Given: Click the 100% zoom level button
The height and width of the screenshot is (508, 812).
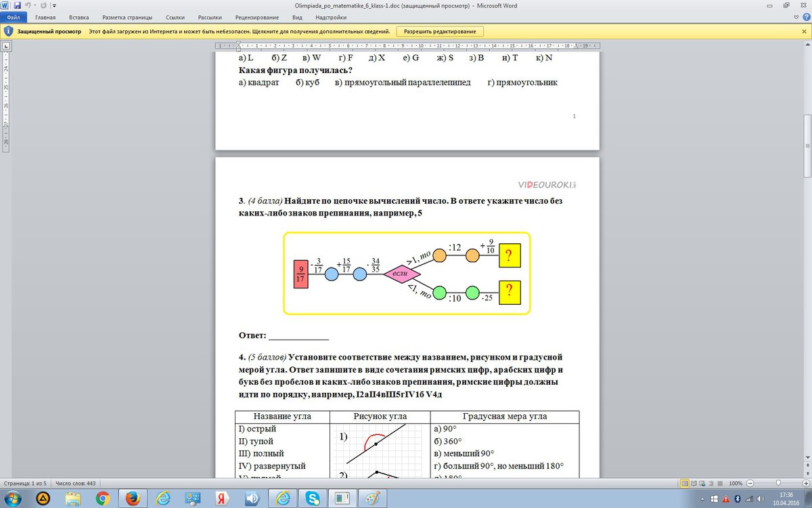Looking at the screenshot, I should point(736,483).
